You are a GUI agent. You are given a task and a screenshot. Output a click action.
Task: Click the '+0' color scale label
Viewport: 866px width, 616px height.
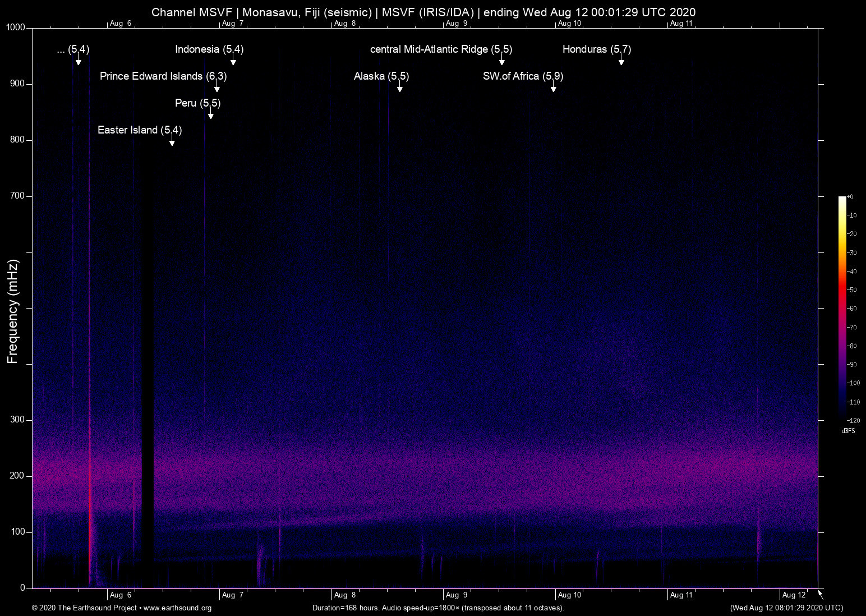[x=850, y=197]
